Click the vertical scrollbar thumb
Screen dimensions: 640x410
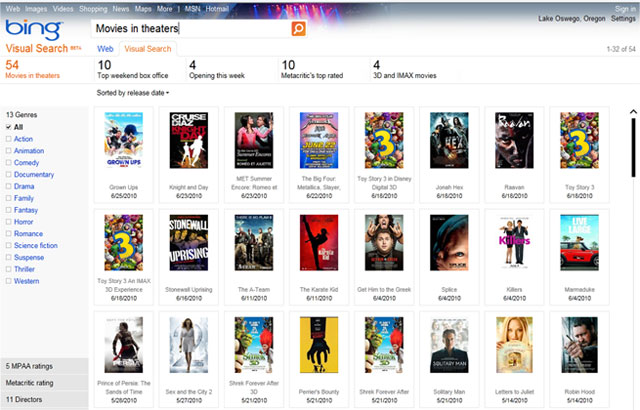pyautogui.click(x=633, y=147)
